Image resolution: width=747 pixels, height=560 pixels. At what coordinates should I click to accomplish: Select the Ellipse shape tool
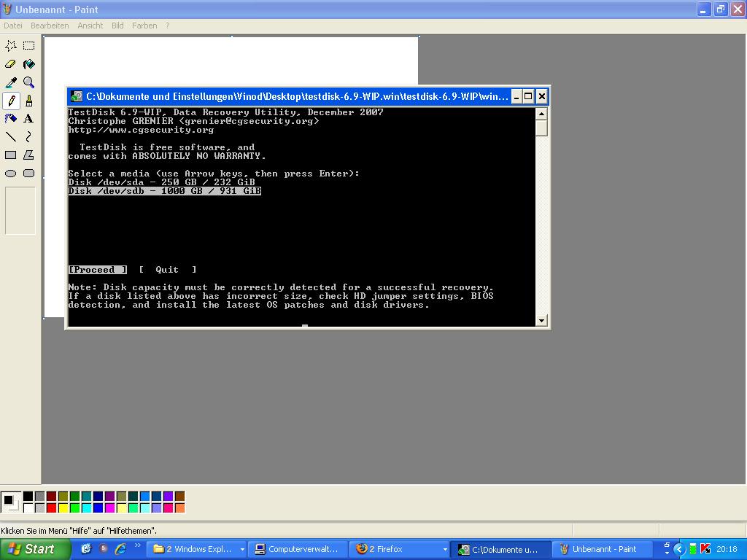(11, 174)
